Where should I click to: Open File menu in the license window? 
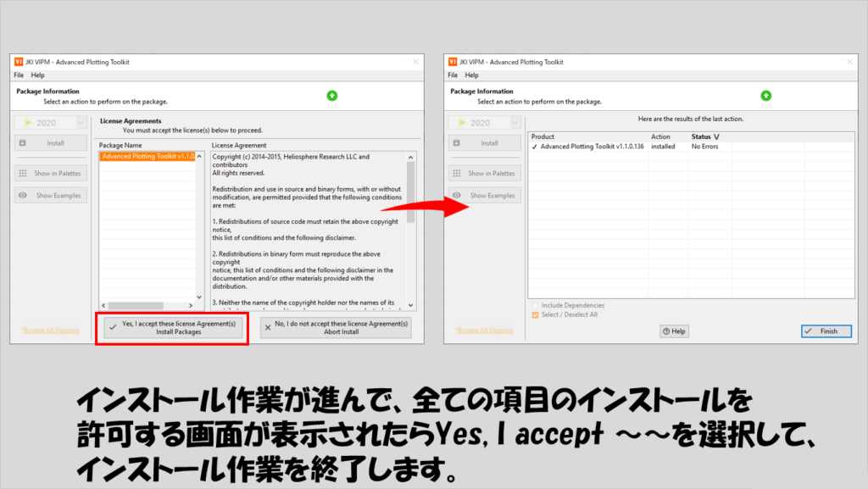19,75
